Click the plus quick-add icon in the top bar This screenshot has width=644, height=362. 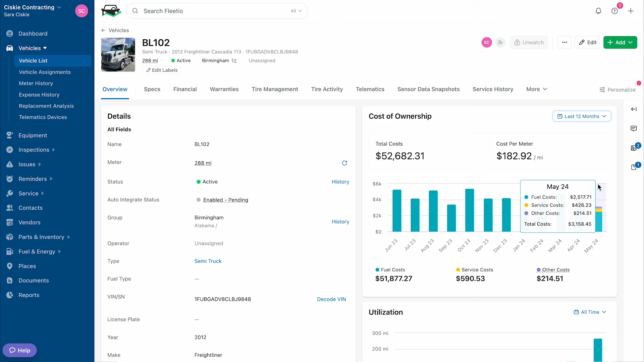point(631,11)
